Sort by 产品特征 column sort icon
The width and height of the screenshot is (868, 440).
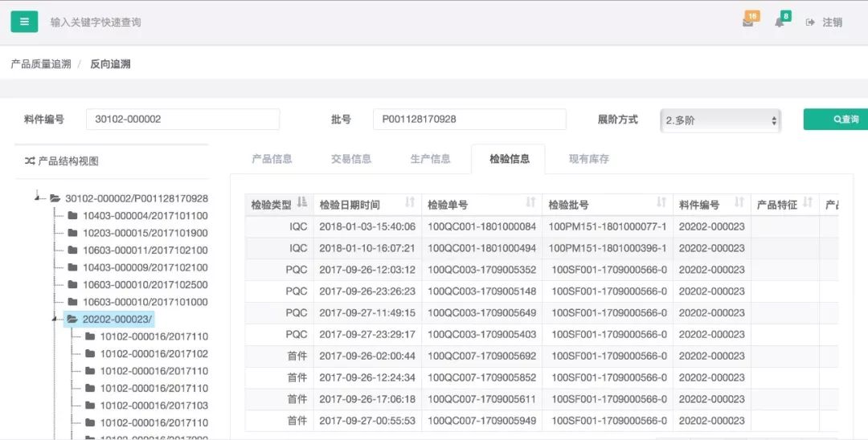[x=808, y=204]
